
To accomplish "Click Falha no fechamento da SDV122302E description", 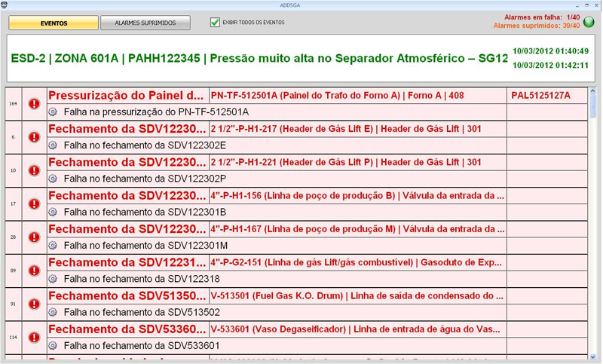I will pos(145,145).
